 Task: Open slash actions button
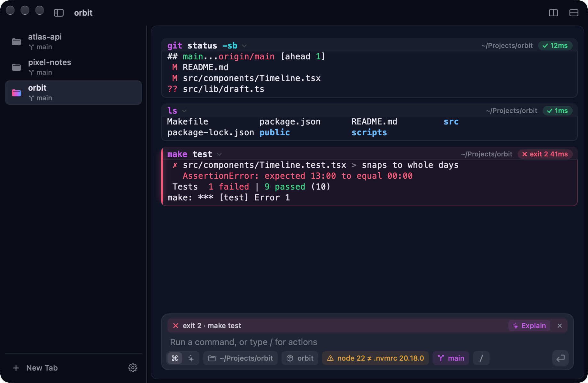click(x=481, y=358)
